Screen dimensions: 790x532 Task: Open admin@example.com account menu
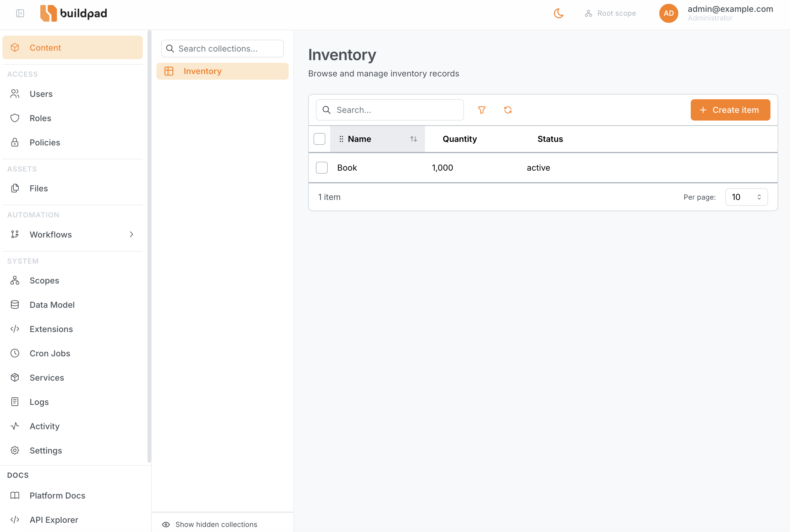730,13
